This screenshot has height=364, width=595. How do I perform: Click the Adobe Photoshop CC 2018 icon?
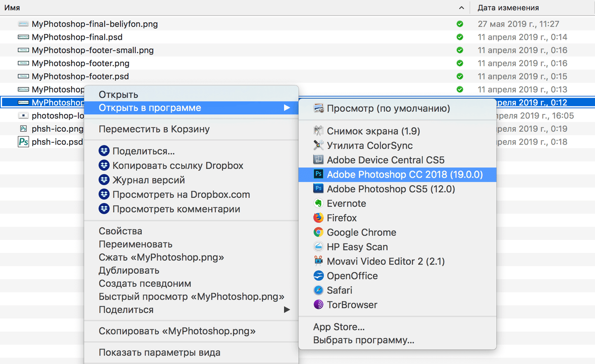tap(318, 174)
